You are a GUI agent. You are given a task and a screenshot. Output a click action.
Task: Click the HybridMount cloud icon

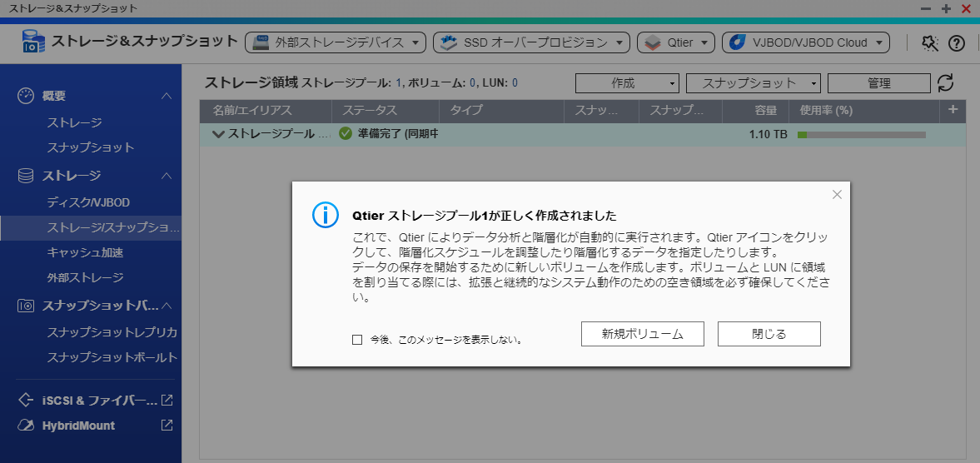[26, 426]
